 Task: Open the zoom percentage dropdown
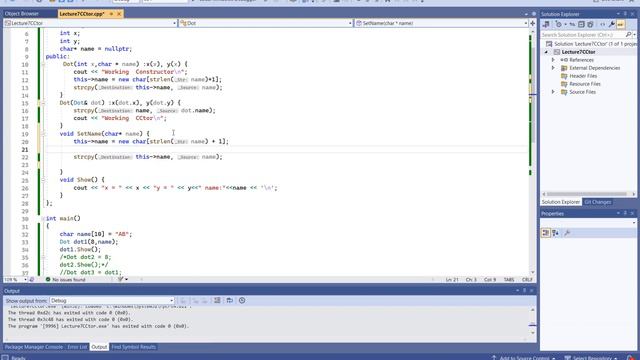tap(25, 280)
